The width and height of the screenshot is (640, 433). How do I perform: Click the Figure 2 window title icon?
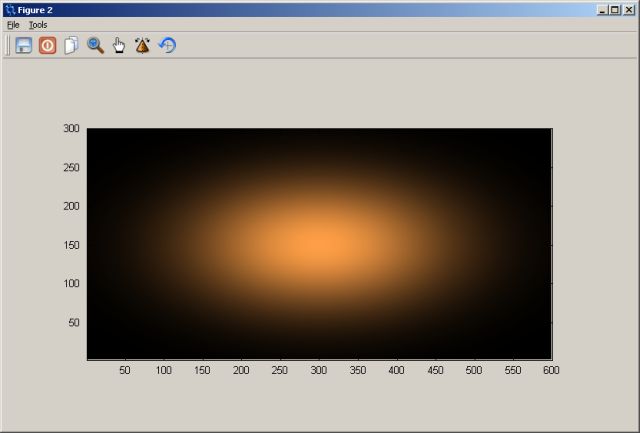point(10,10)
